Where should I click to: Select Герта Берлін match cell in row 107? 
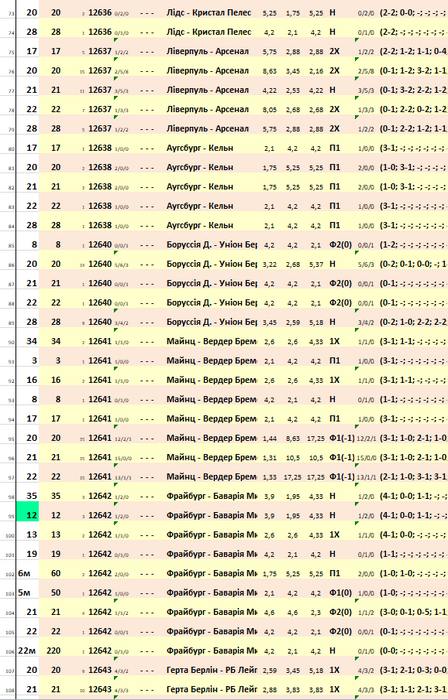click(x=212, y=670)
